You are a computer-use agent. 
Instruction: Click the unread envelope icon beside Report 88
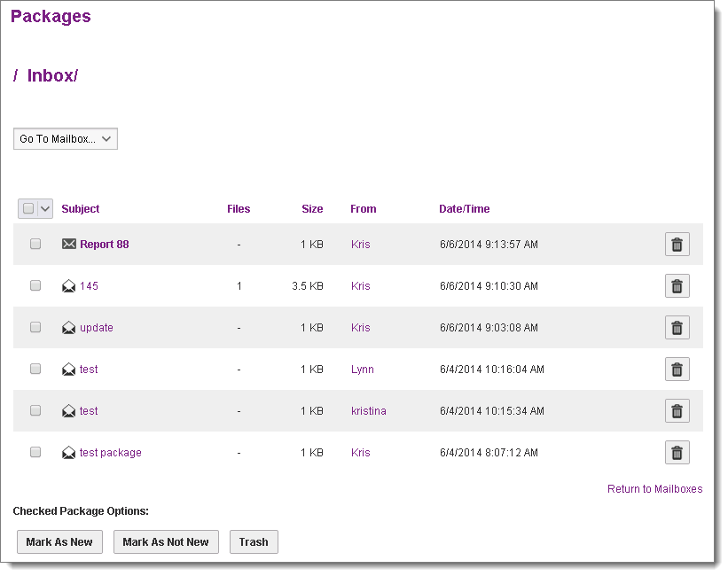point(68,244)
